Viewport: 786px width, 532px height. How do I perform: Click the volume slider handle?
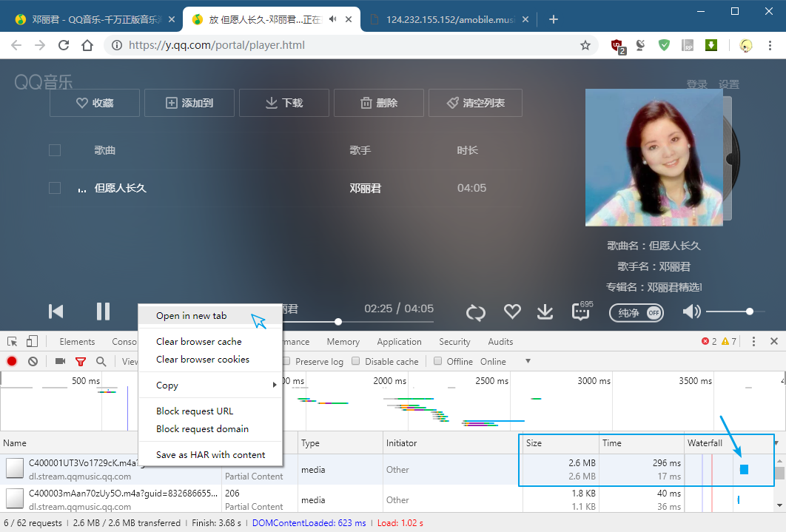tap(750, 312)
